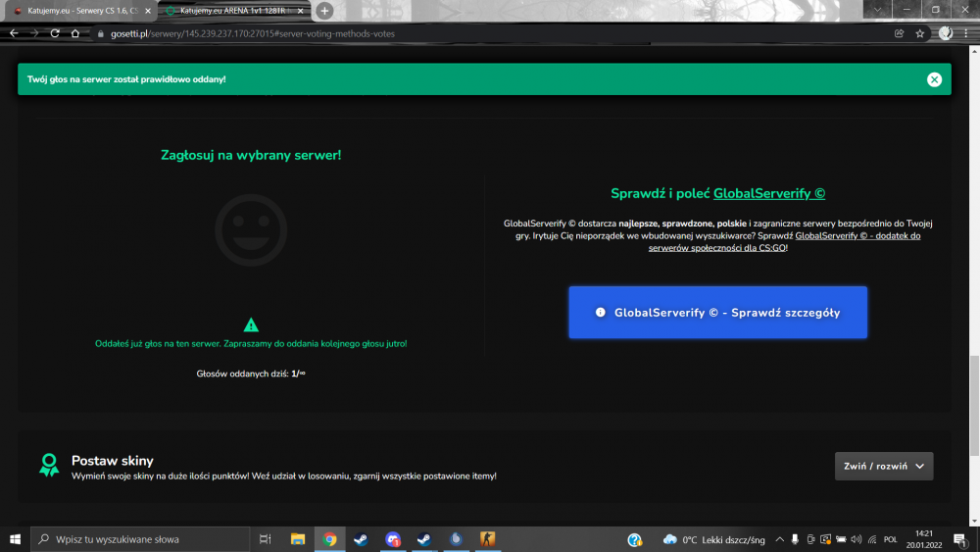This screenshot has width=980, height=552.
Task: Click the smiley face graphic
Action: [x=251, y=230]
